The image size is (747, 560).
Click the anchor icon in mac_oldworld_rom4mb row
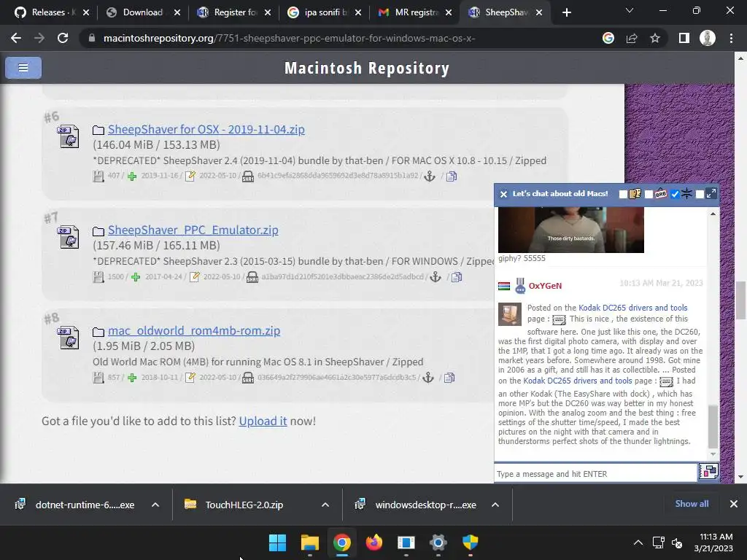pos(428,378)
